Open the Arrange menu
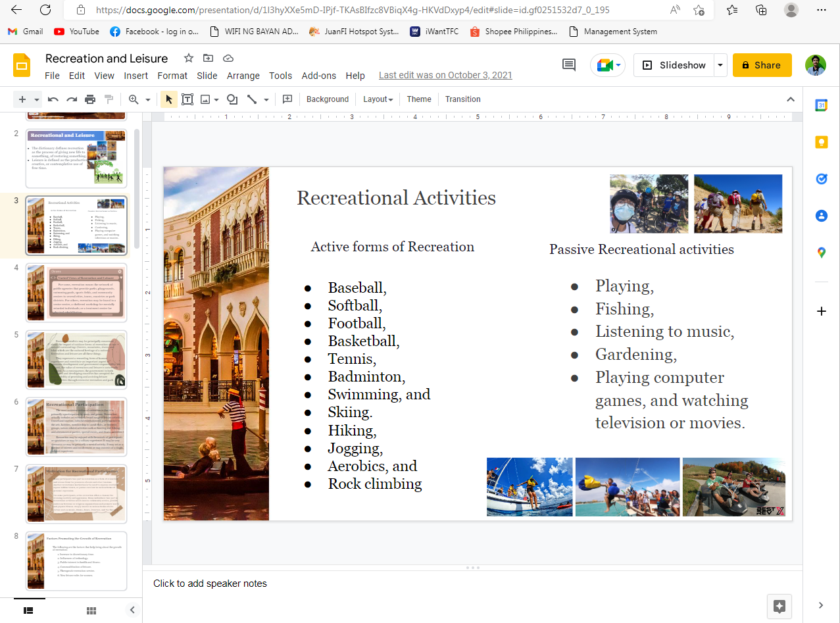Image resolution: width=840 pixels, height=623 pixels. click(x=243, y=76)
